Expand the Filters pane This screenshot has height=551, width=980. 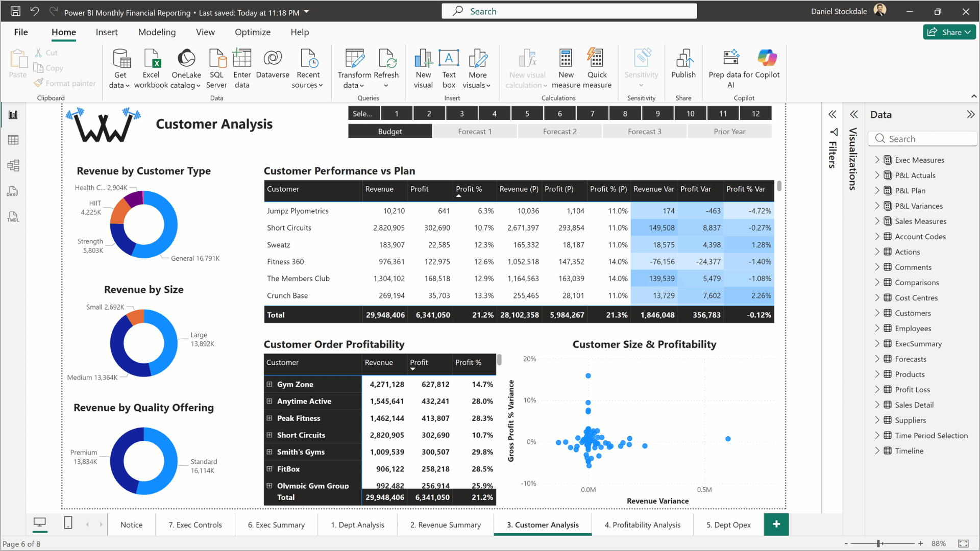832,114
